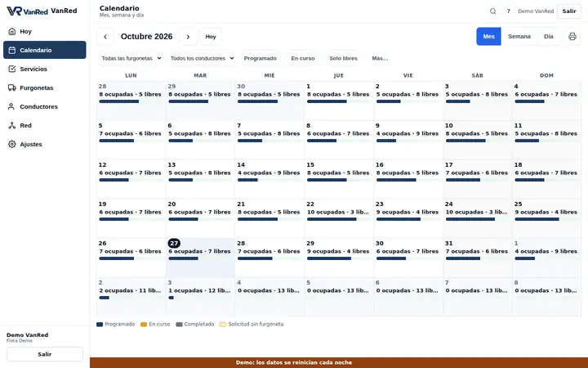Screen dimensions: 588x368
Task: Click the Red network icon
Action: 12,125
